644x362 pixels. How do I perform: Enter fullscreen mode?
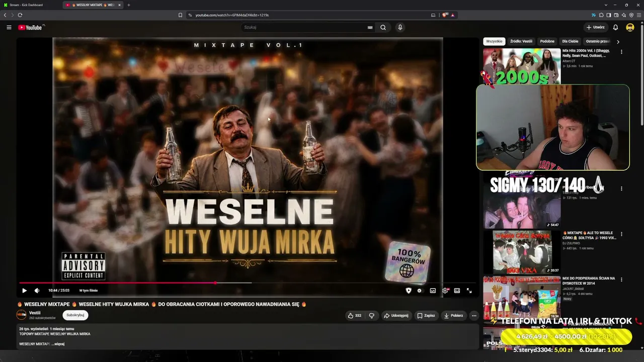(469, 291)
